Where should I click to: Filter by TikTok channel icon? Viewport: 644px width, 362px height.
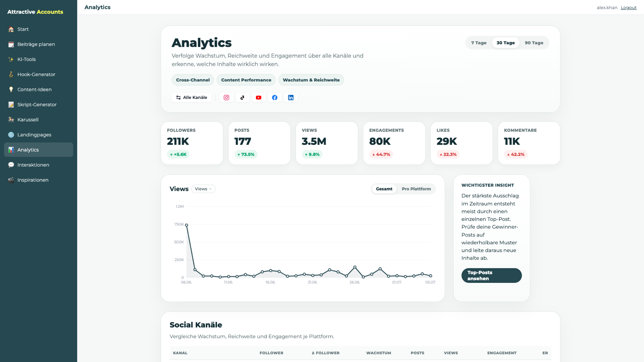coord(242,98)
